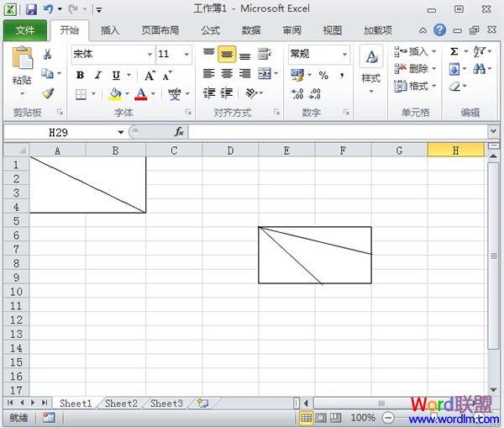Click Find binoculars icon
Screen dimensions: 504x428
(480, 69)
